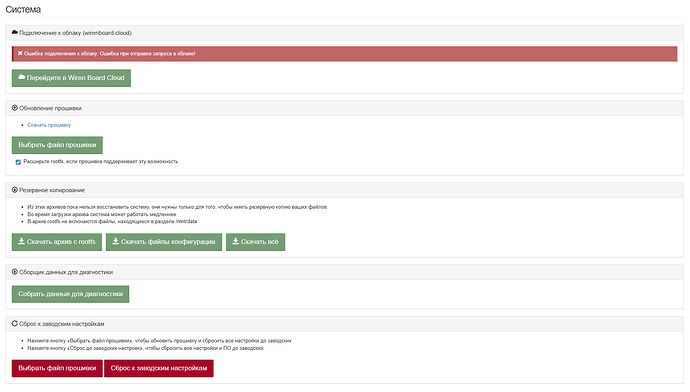Click the X icon in the red error banner
690x392 pixels.
click(20, 53)
